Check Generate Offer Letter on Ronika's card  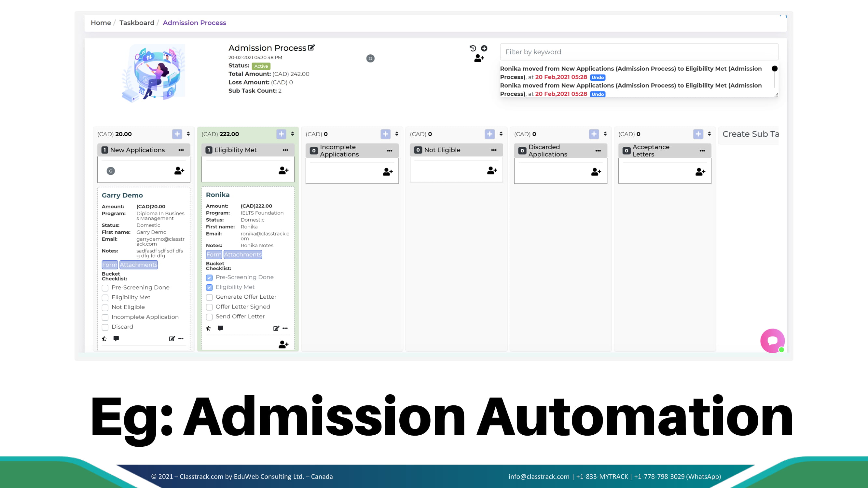coord(209,297)
